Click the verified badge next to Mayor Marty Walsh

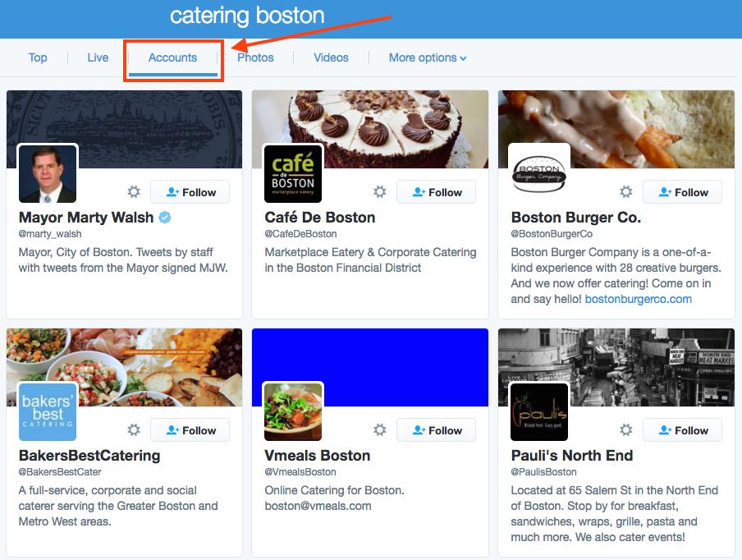(164, 218)
